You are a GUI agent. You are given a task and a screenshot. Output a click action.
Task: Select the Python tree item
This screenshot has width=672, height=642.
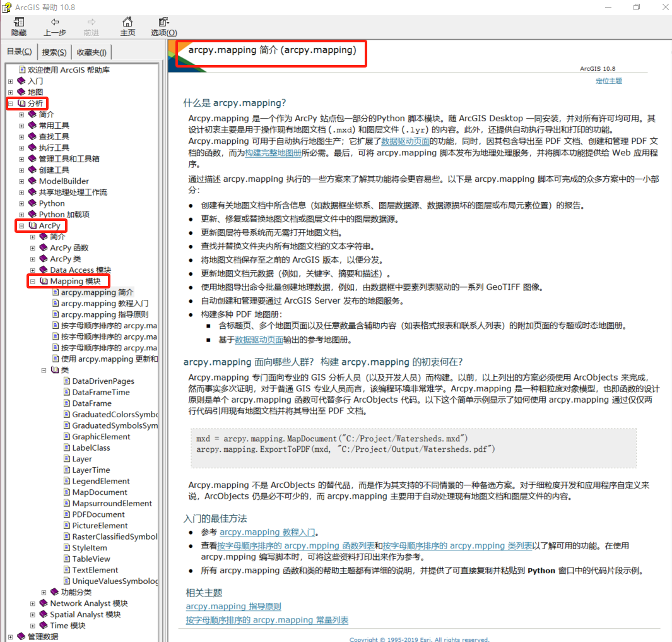(x=52, y=203)
